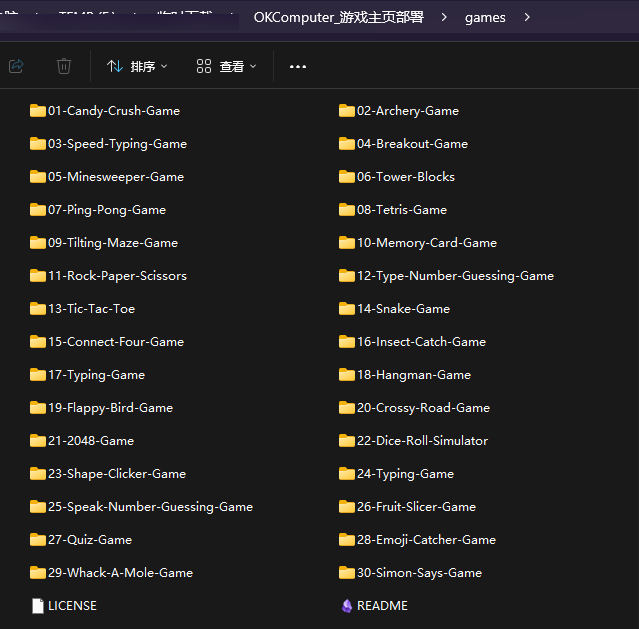Image resolution: width=639 pixels, height=629 pixels.
Task: Click the delete trash can icon
Action: click(64, 66)
